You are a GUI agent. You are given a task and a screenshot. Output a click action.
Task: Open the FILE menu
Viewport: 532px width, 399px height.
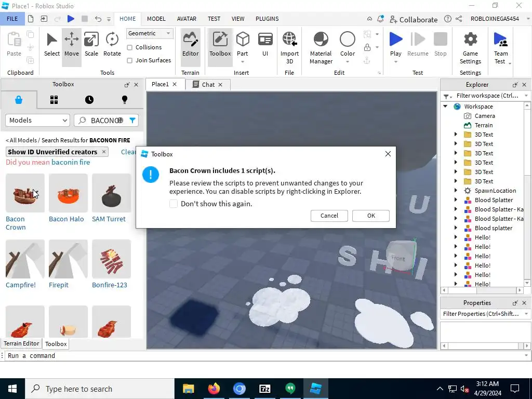[x=12, y=19]
